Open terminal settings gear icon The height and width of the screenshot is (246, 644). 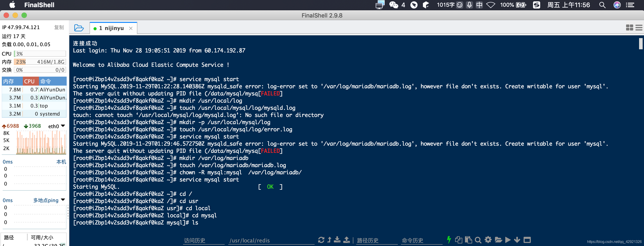[x=488, y=240]
